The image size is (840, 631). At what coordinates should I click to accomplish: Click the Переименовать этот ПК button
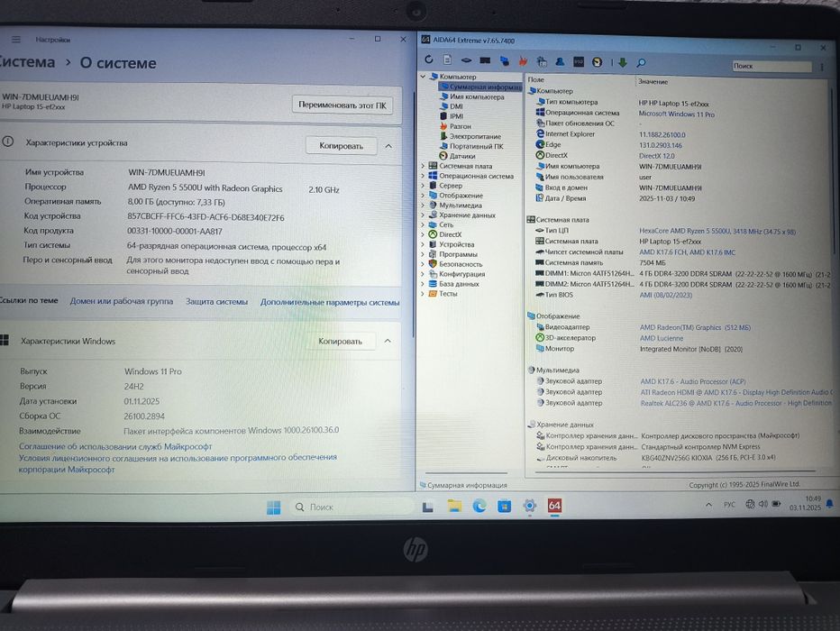342,105
